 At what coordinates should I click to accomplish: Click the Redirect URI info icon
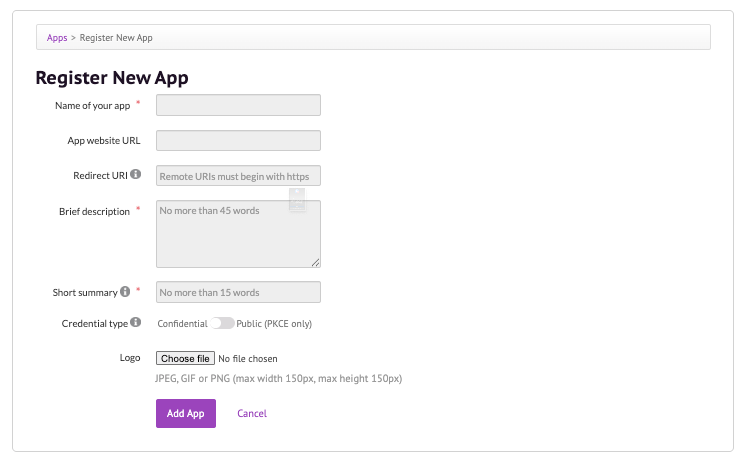point(136,174)
